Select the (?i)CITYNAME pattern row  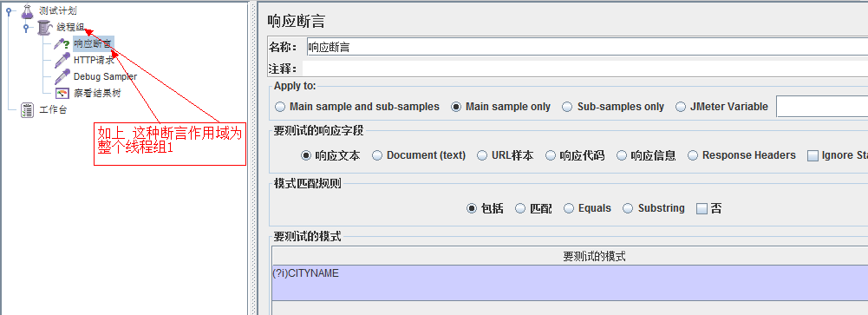coord(571,283)
